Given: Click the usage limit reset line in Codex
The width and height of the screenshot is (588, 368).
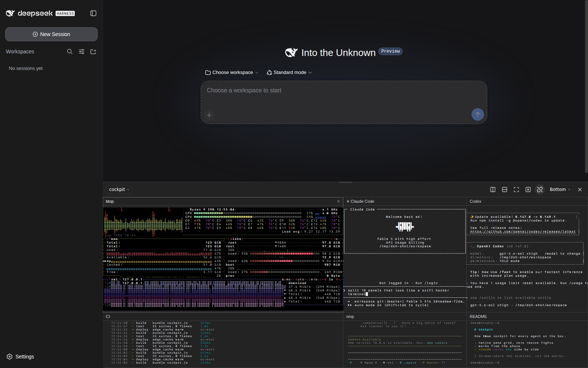Looking at the screenshot, I should pos(527,285).
